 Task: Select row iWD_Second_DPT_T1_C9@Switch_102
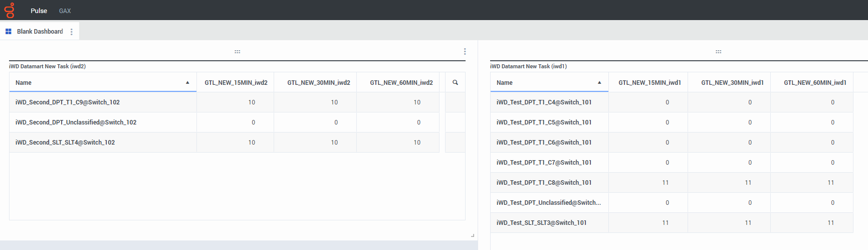tap(68, 102)
